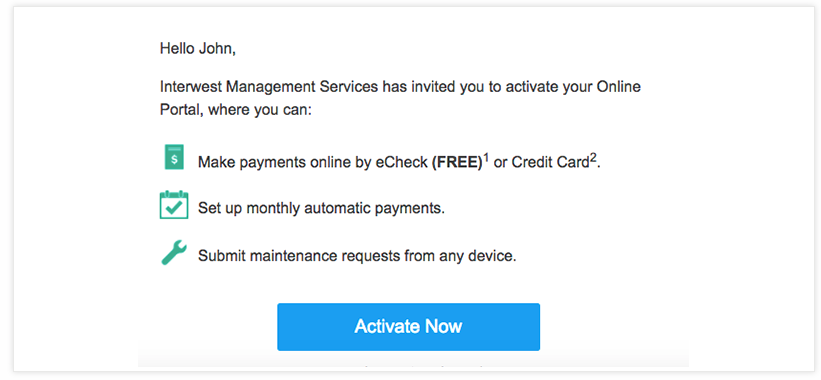Click Portal, where you can: text
Screen dimensions: 821x380
click(x=236, y=111)
